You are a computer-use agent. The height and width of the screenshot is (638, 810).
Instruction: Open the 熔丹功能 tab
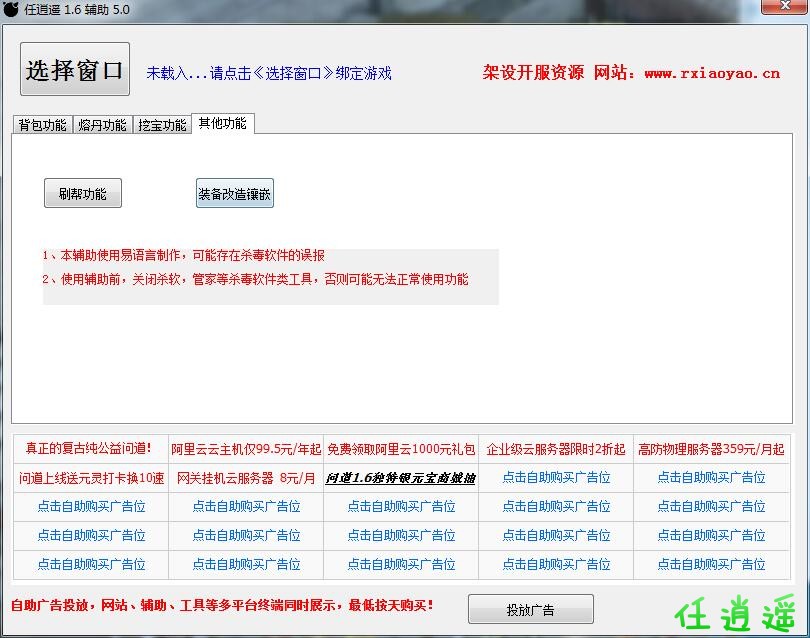coord(102,125)
